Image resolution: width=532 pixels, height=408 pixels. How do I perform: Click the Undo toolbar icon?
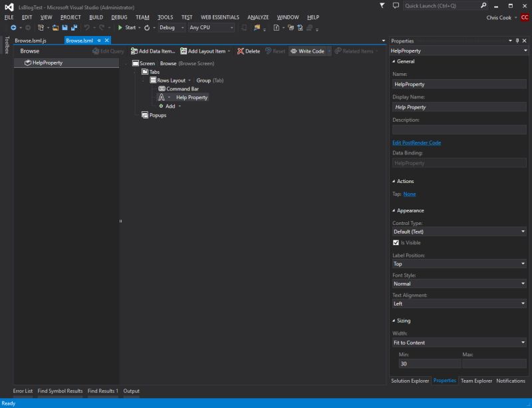coord(87,27)
